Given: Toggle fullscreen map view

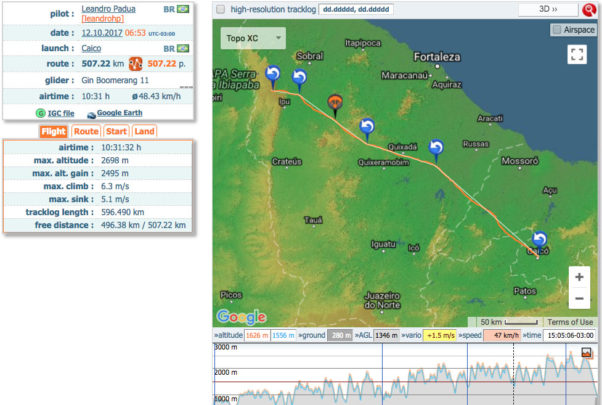Looking at the screenshot, I should (577, 54).
